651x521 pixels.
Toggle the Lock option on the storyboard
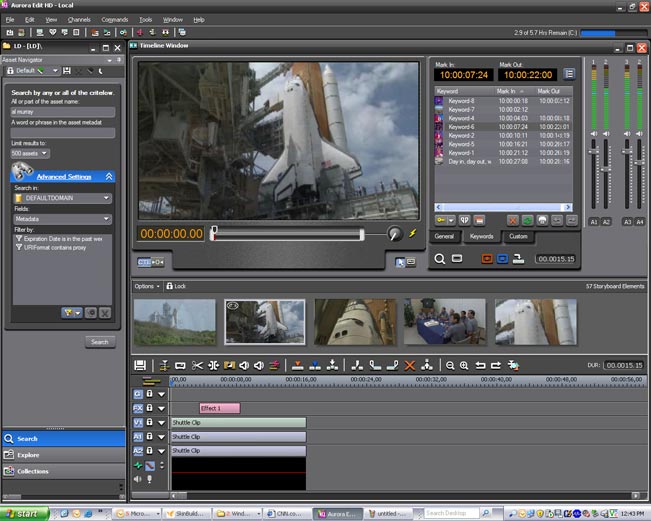(175, 286)
